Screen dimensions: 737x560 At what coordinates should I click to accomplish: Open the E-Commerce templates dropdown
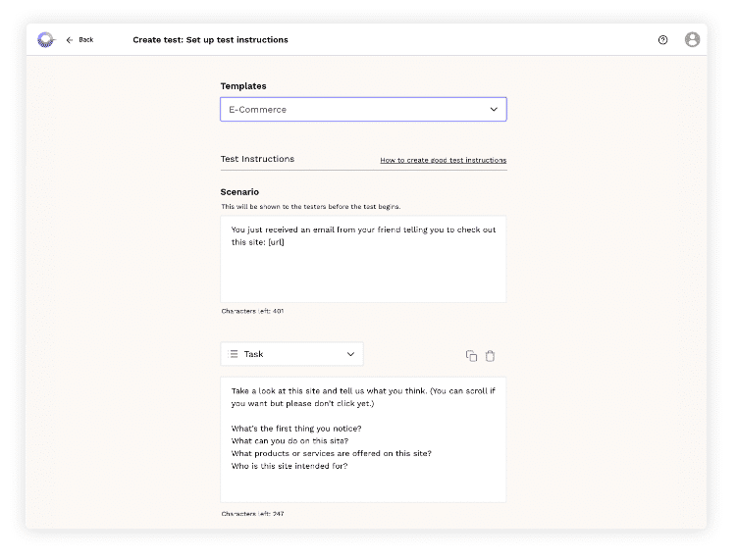click(363, 110)
